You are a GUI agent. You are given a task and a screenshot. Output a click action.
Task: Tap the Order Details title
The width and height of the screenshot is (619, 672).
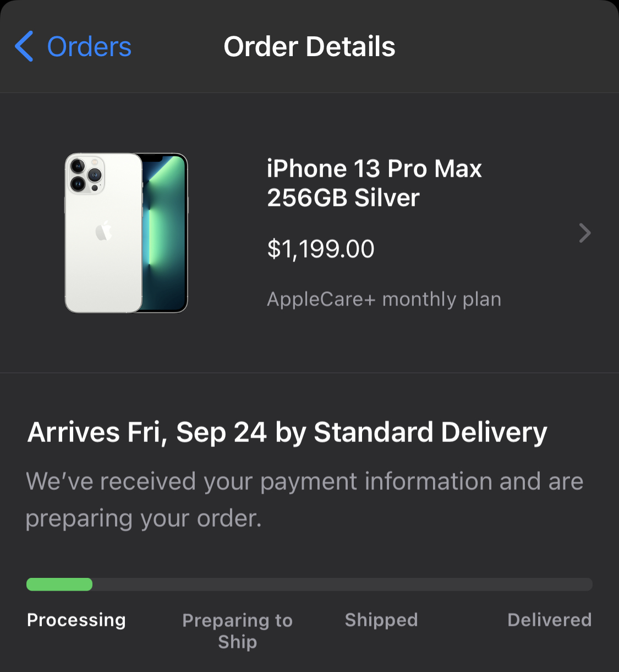click(309, 47)
